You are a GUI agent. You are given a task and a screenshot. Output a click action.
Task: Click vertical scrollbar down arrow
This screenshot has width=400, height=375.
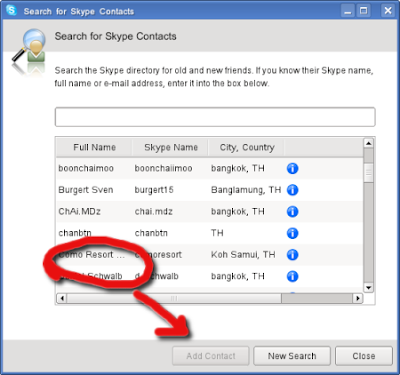(x=368, y=288)
